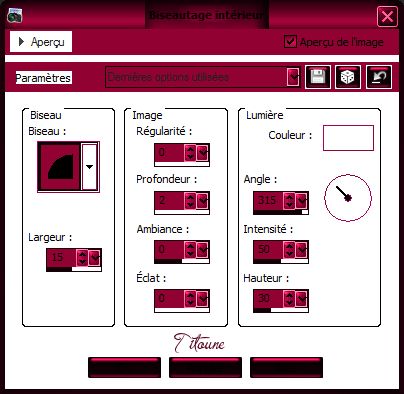
Task: Expand the Aperçu preview section
Action: click(x=41, y=42)
